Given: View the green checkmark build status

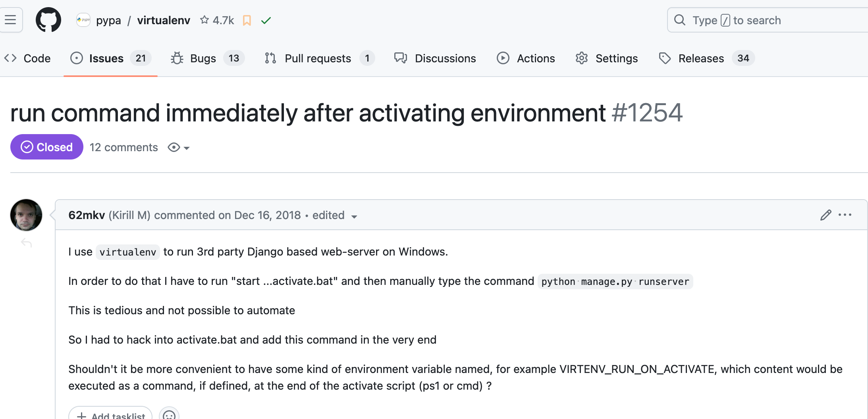Looking at the screenshot, I should tap(266, 20).
